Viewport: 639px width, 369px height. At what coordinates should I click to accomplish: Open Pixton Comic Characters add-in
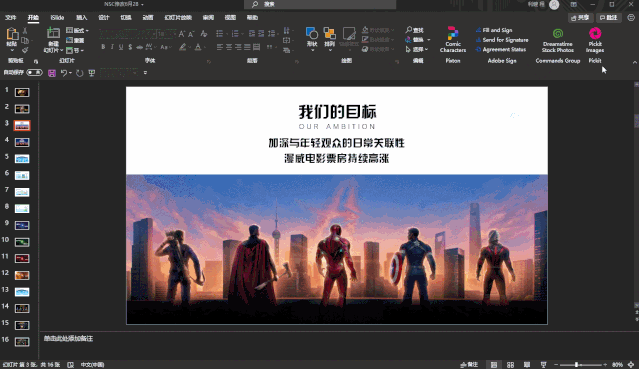click(453, 39)
